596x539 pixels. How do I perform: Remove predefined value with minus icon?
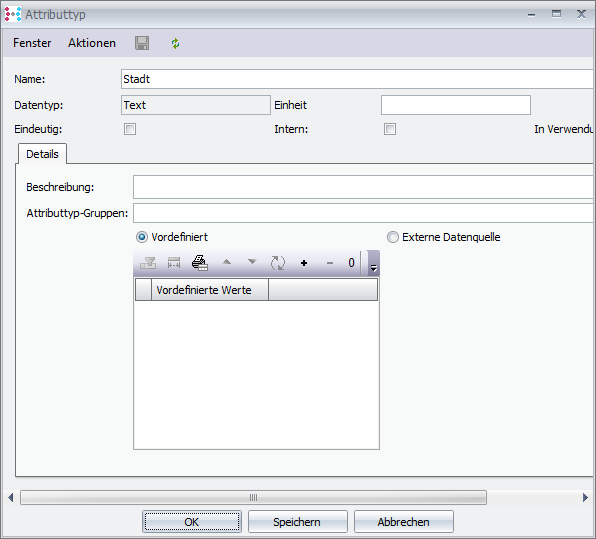tap(330, 263)
